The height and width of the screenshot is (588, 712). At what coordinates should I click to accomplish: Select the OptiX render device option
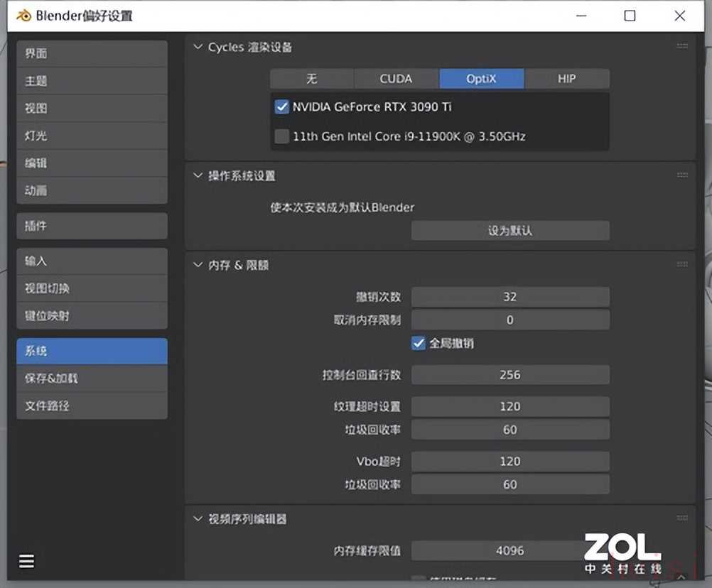pyautogui.click(x=481, y=79)
